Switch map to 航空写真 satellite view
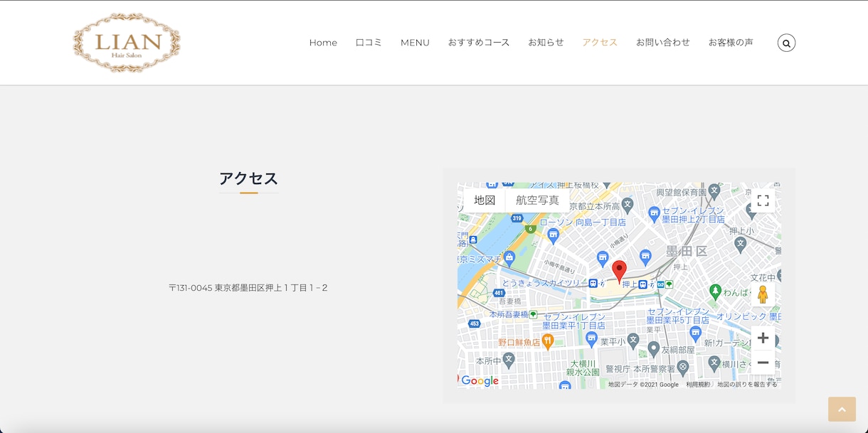The image size is (868, 433). [x=538, y=201]
